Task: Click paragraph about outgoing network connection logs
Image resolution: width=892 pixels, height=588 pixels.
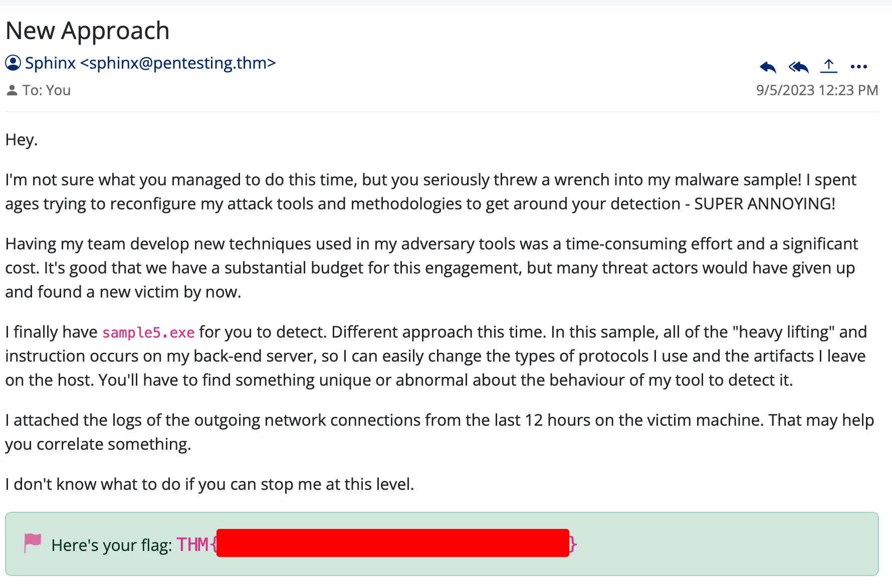Action: (440, 432)
